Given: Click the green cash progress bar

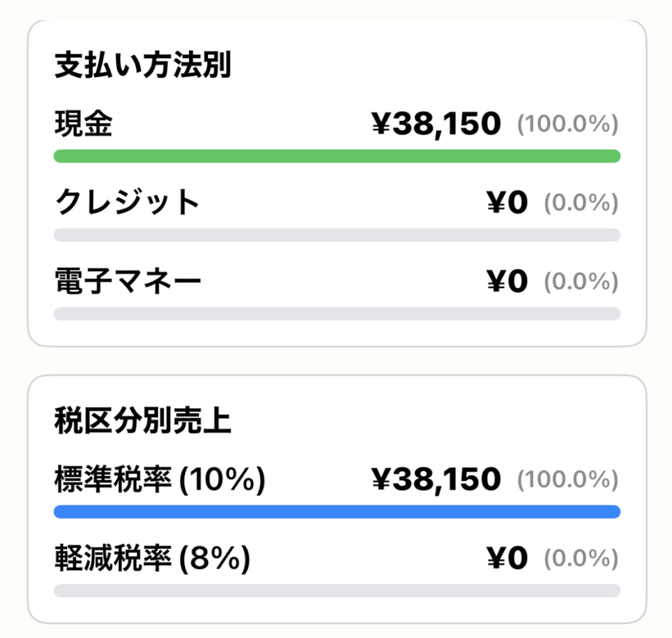Looking at the screenshot, I should (336, 156).
